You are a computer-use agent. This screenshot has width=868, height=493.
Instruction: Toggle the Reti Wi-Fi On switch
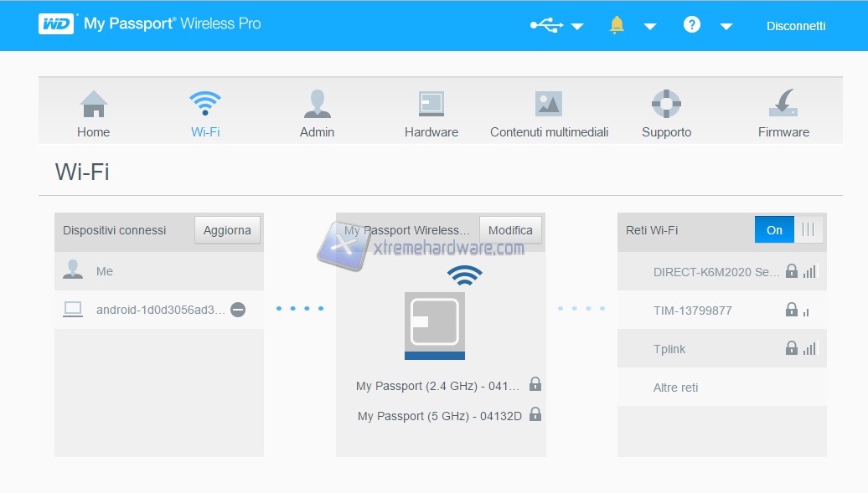click(788, 230)
